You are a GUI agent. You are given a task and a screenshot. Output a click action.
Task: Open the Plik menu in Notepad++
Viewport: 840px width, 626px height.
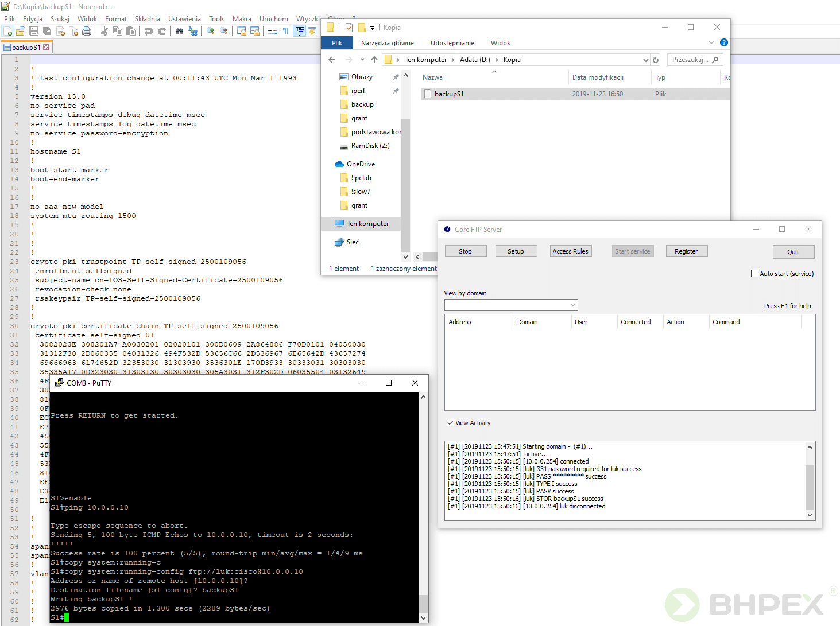(x=10, y=19)
